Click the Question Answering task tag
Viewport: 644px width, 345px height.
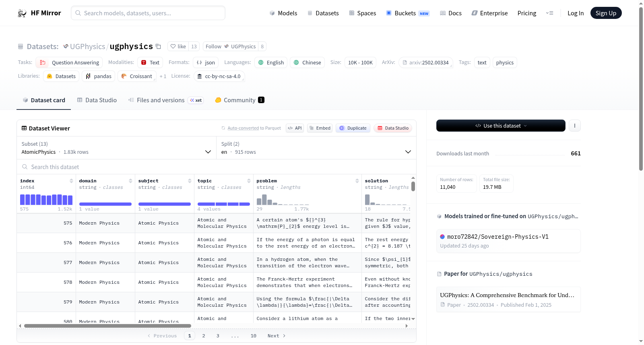[69, 63]
